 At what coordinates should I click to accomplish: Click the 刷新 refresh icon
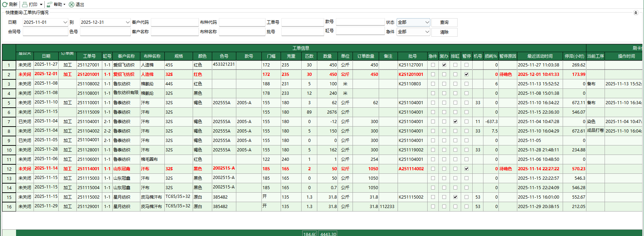coord(5,5)
